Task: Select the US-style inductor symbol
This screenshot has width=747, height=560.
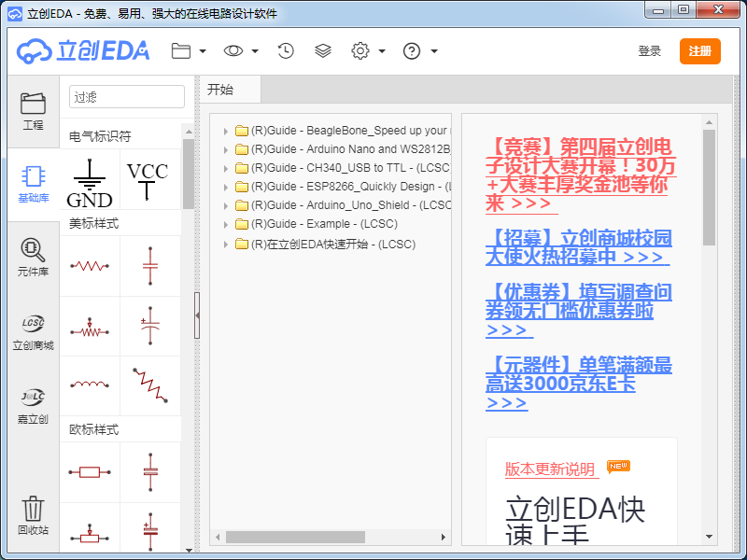Action: [90, 386]
